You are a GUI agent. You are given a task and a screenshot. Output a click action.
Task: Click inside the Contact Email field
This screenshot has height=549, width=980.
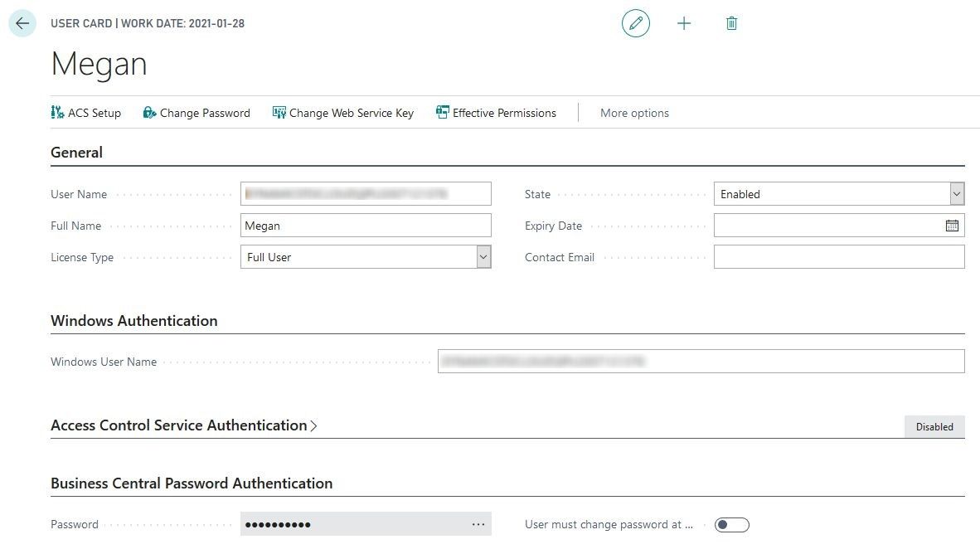click(838, 256)
